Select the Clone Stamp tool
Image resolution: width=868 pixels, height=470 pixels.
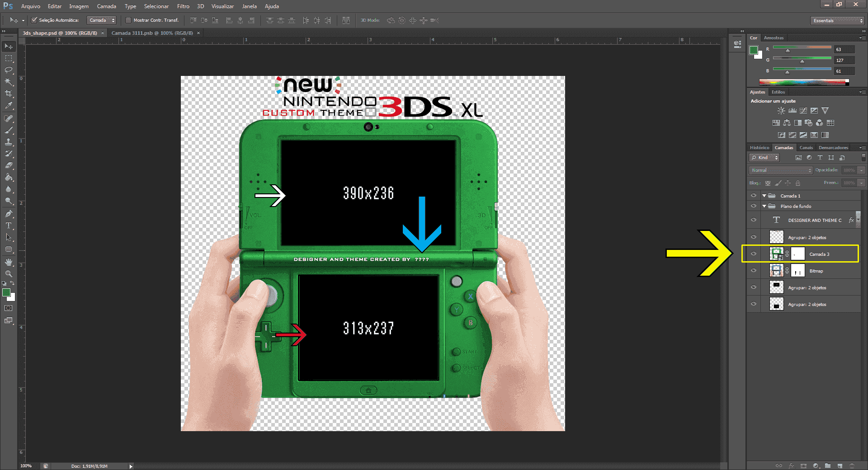tap(9, 142)
